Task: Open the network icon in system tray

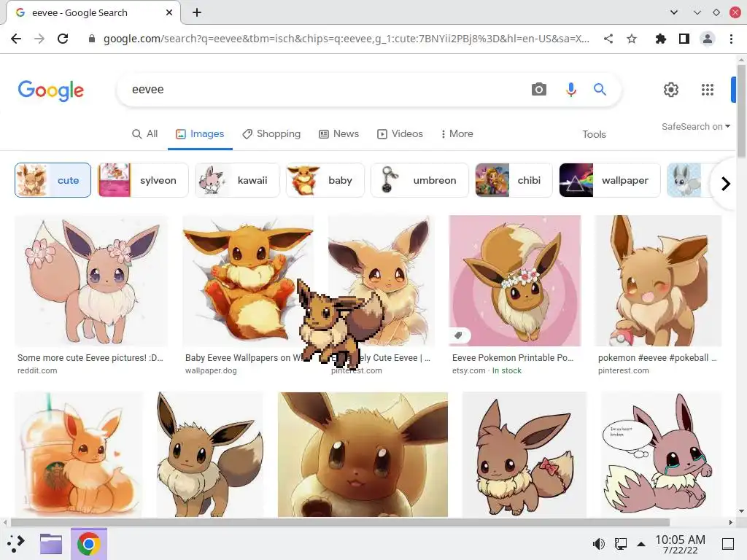Action: tap(620, 544)
